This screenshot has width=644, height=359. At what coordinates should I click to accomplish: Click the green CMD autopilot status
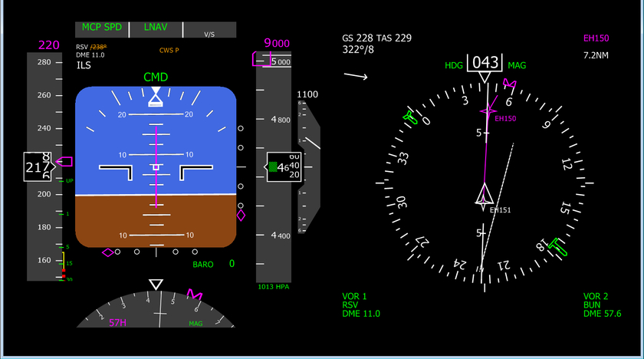[156, 77]
